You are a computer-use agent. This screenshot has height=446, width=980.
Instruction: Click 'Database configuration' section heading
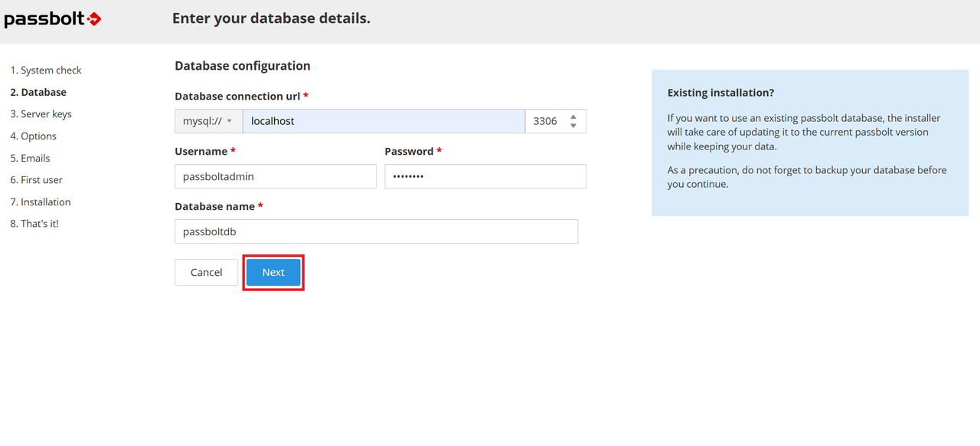tap(243, 66)
